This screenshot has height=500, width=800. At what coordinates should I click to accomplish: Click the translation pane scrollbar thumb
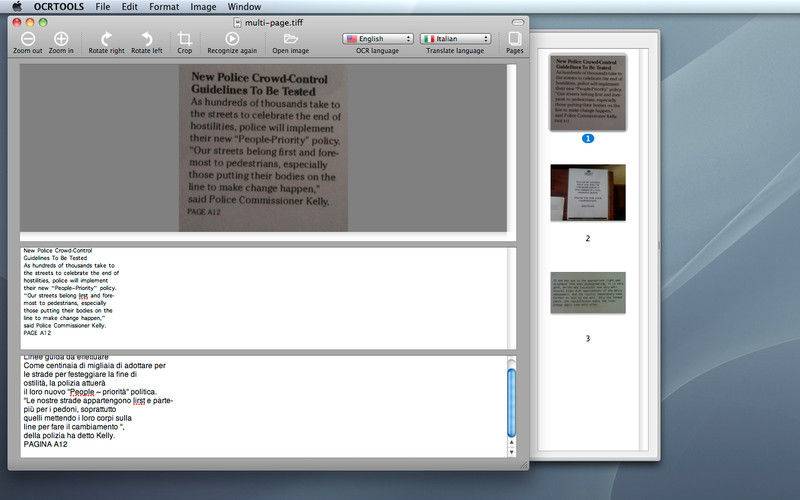tap(511, 403)
